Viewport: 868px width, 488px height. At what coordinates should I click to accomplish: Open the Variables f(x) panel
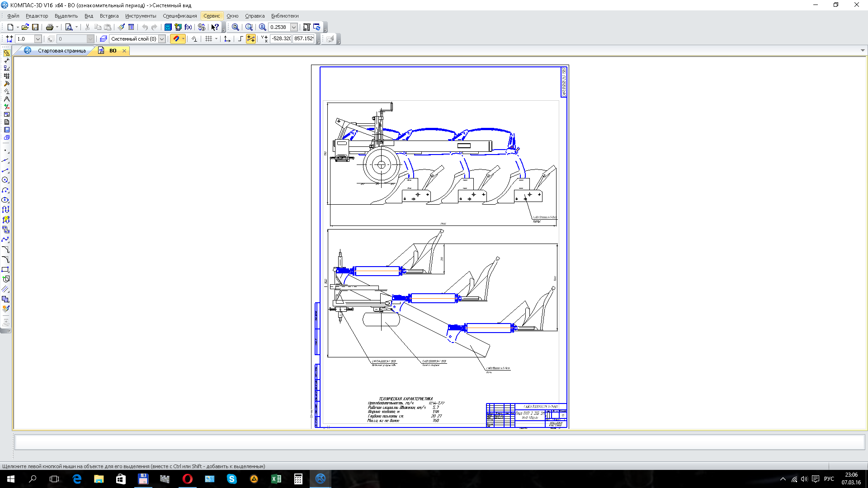click(x=188, y=27)
